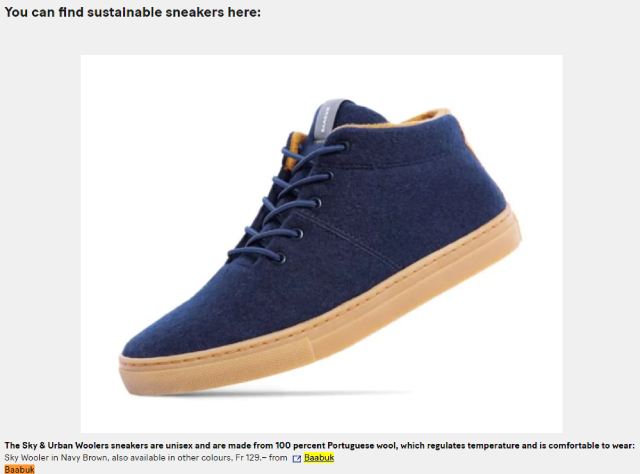Click the external link icon before Baabuk
This screenshot has width=640, height=474.
(297, 458)
